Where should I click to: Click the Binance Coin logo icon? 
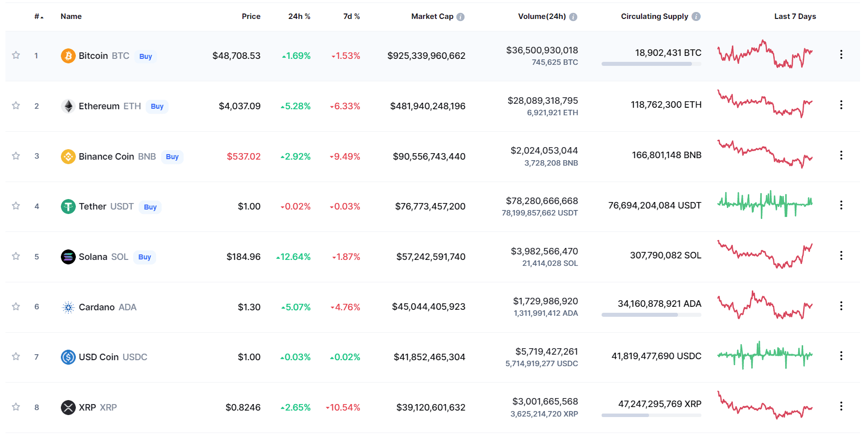point(68,157)
